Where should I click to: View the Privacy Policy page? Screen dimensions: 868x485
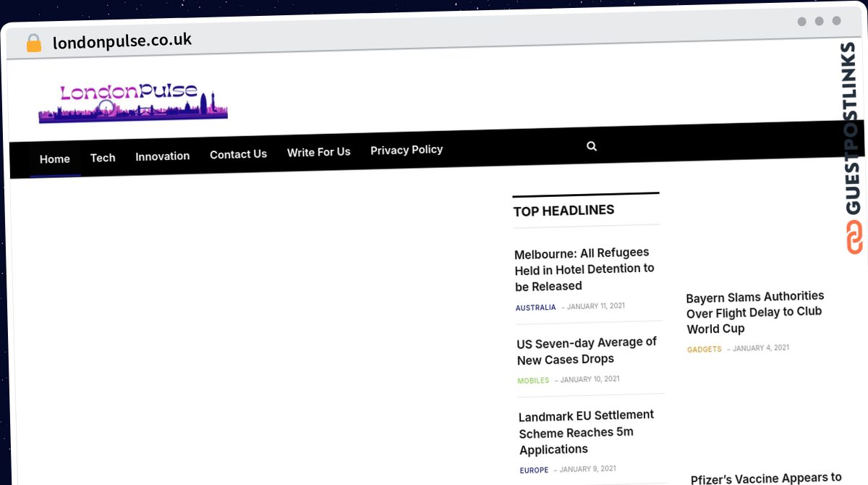(407, 150)
